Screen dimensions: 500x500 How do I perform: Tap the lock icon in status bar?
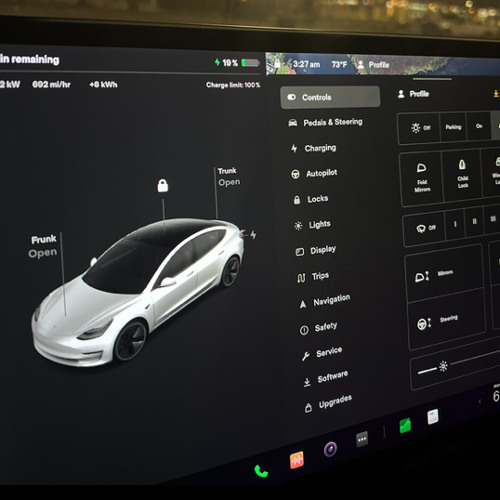[277, 63]
